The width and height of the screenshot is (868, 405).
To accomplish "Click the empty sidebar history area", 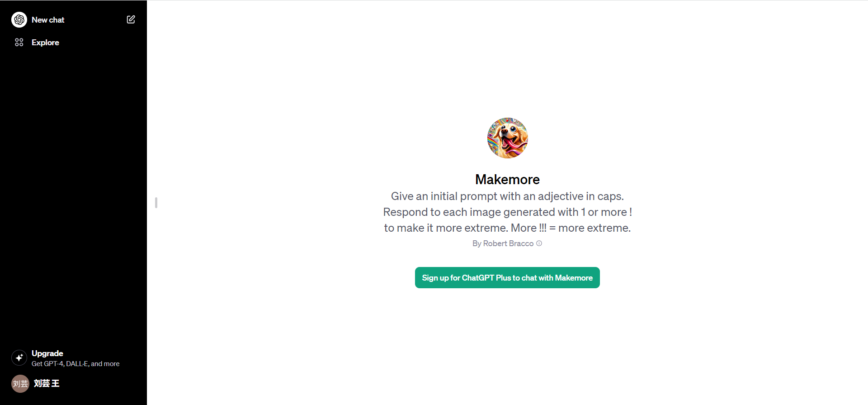I will 73,195.
